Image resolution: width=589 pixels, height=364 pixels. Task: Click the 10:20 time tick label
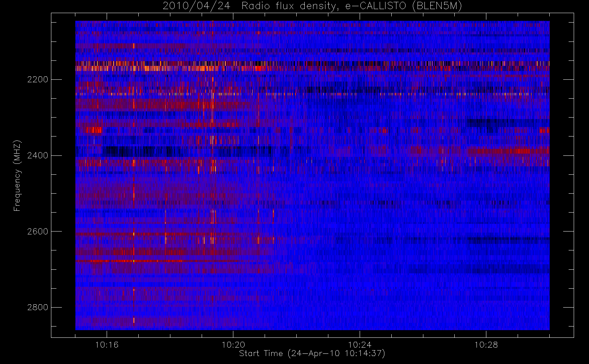coord(233,345)
